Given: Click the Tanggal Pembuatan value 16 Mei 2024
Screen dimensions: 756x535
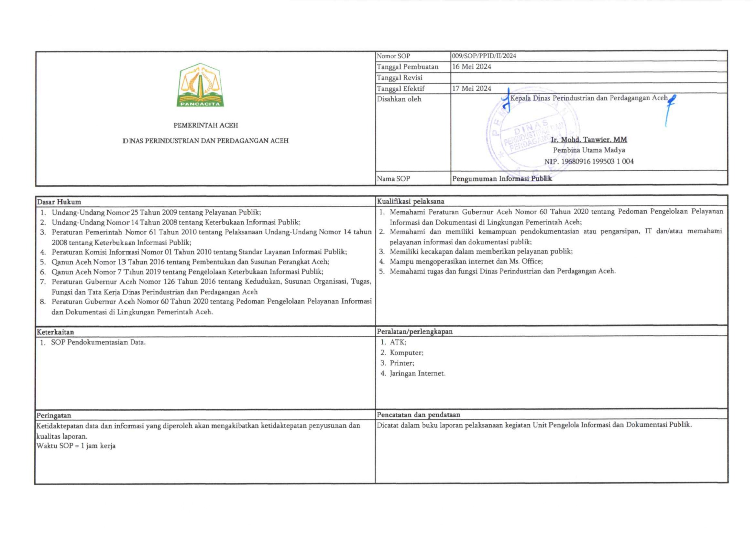Looking at the screenshot, I should coord(471,67).
